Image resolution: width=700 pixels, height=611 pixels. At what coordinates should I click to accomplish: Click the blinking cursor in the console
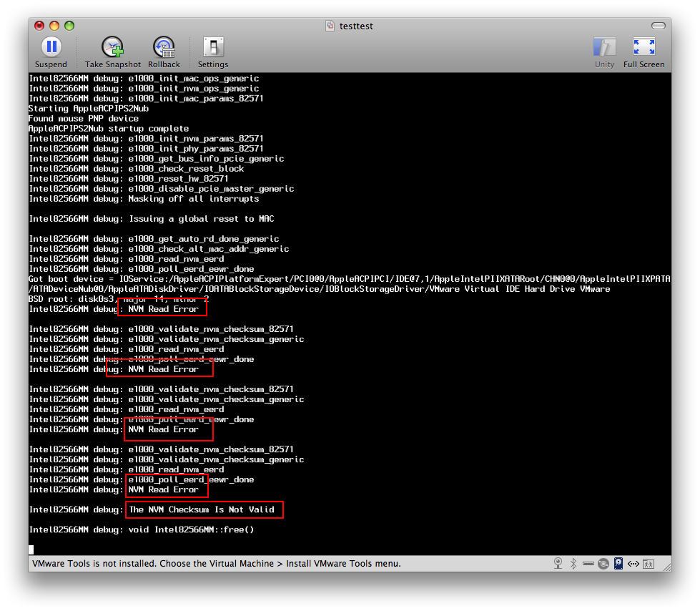[x=31, y=549]
